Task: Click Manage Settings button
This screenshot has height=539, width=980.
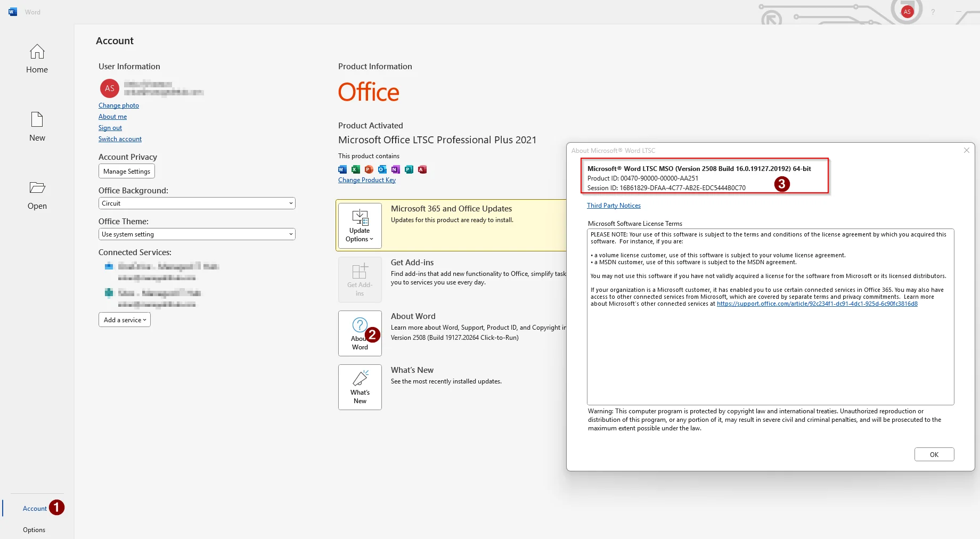Action: tap(127, 171)
